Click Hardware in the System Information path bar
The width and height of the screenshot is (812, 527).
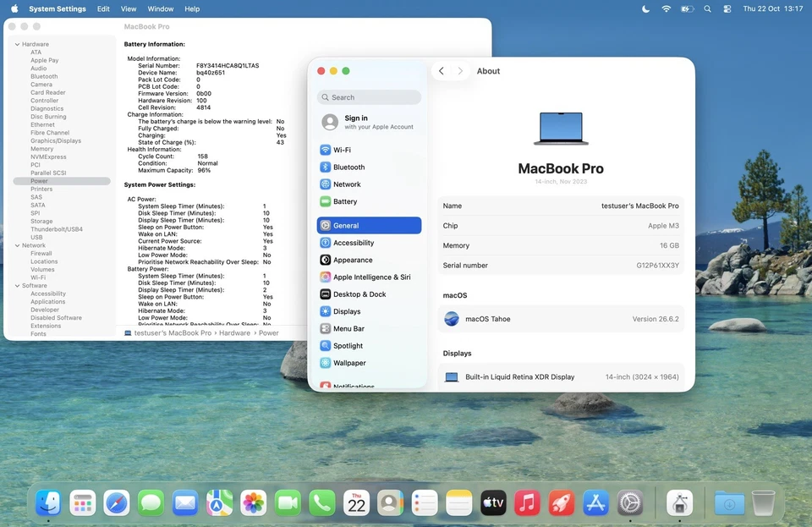pos(234,333)
